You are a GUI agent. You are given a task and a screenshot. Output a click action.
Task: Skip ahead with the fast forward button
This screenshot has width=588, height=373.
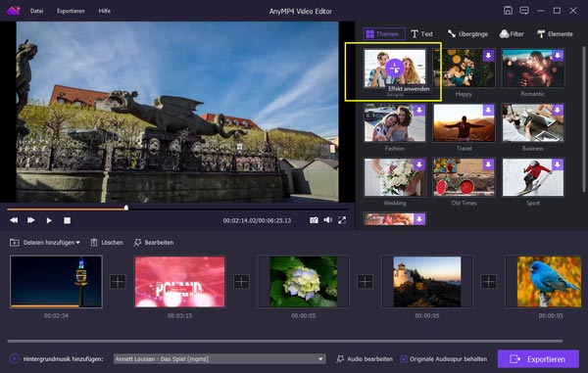pos(31,220)
